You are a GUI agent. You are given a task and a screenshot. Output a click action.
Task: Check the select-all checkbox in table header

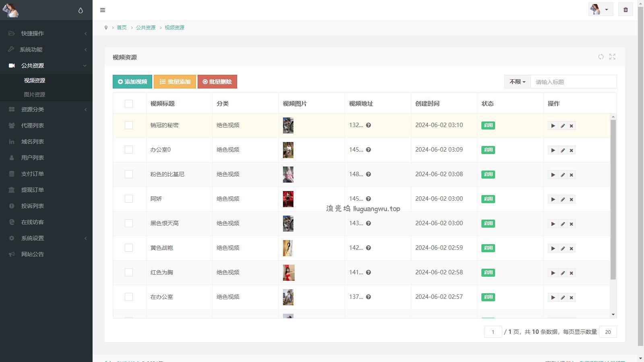coord(129,104)
